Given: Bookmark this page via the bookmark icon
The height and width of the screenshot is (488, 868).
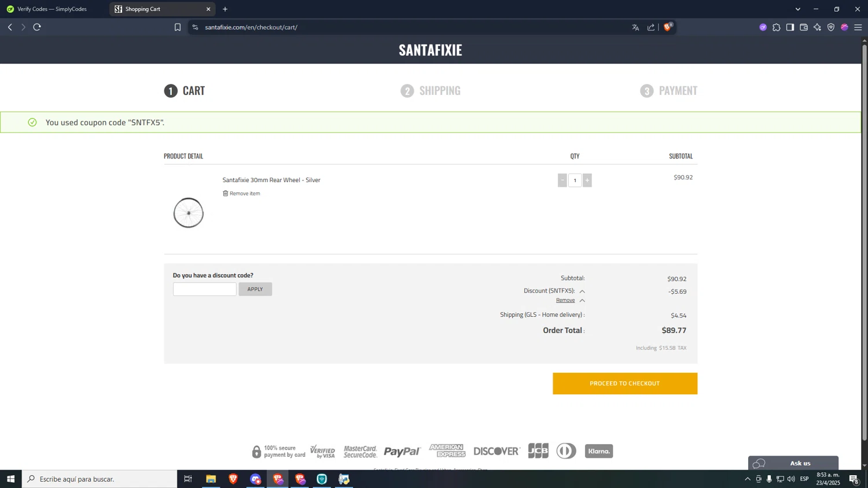Looking at the screenshot, I should tap(178, 27).
